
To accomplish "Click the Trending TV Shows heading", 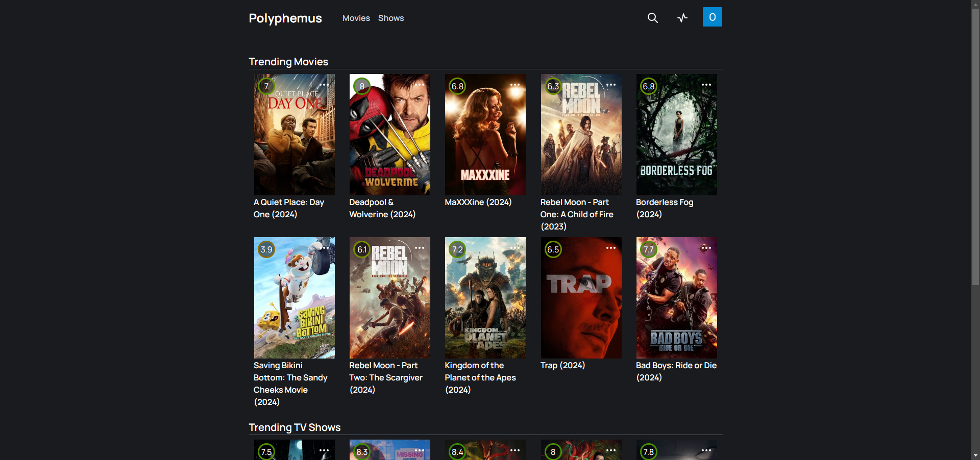I will coord(295,427).
